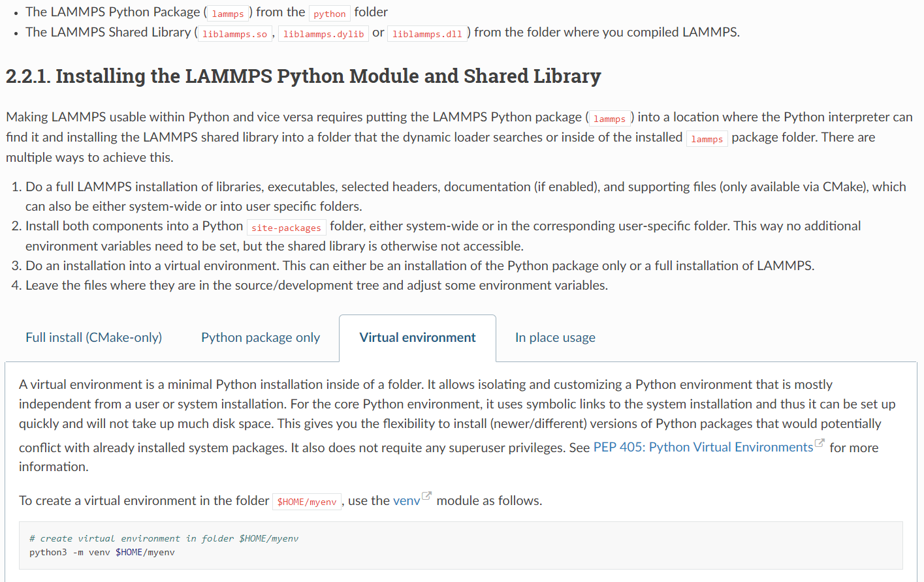Follow the PEP 405: Python Virtual Environments link

click(703, 447)
